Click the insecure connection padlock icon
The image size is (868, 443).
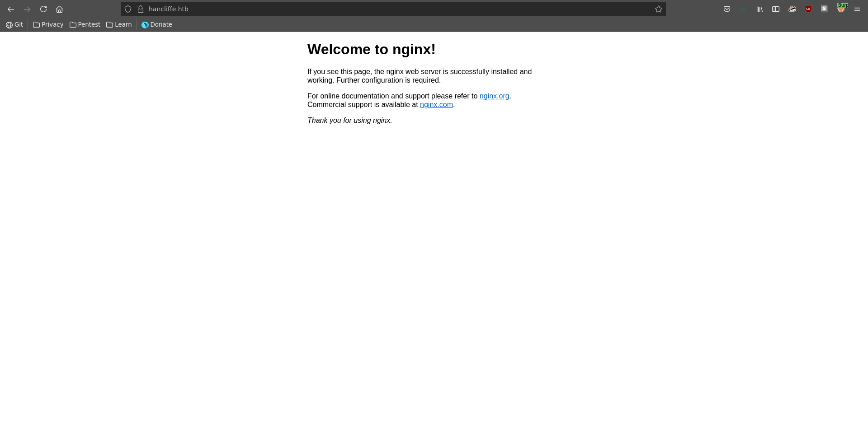pos(141,9)
